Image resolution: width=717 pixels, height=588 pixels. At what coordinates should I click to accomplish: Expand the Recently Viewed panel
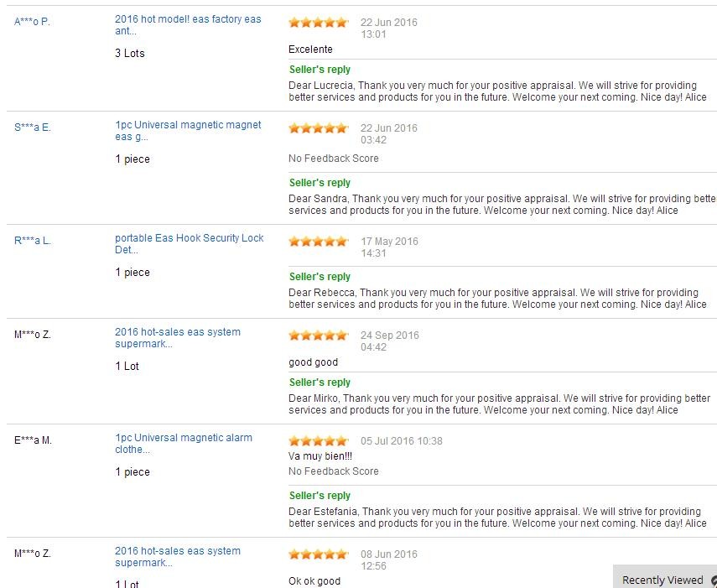tap(662, 580)
